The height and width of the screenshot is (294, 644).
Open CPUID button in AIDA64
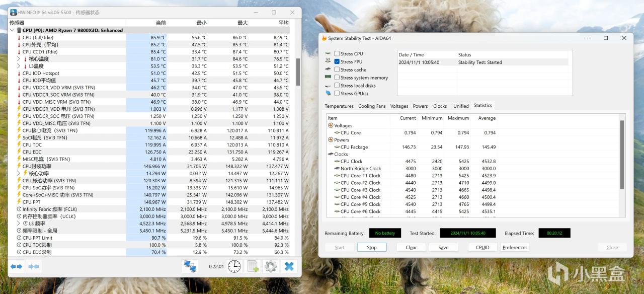click(x=482, y=247)
